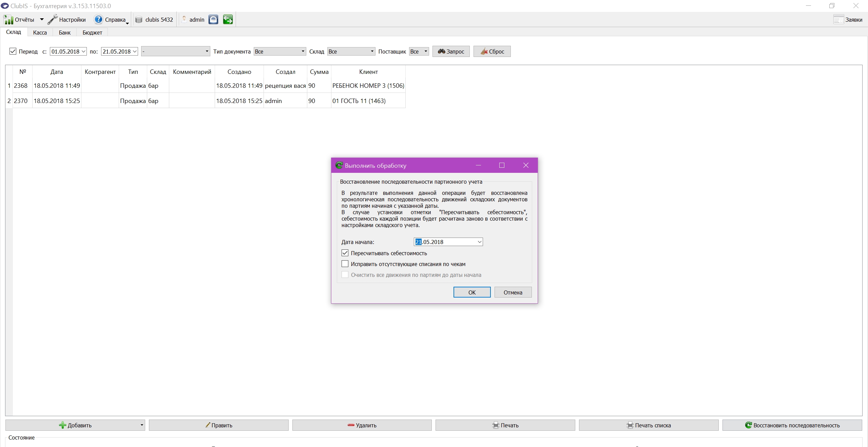The width and height of the screenshot is (868, 447).
Task: Click the Править edit button
Action: [x=218, y=425]
